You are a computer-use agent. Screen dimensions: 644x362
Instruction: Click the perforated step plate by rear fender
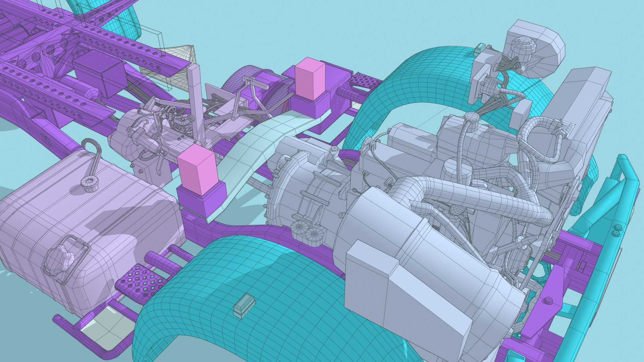(366, 80)
